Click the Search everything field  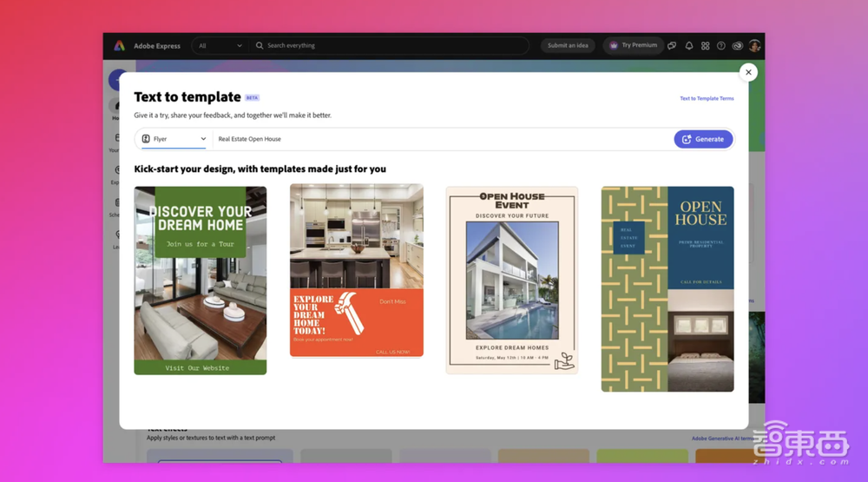pos(391,46)
